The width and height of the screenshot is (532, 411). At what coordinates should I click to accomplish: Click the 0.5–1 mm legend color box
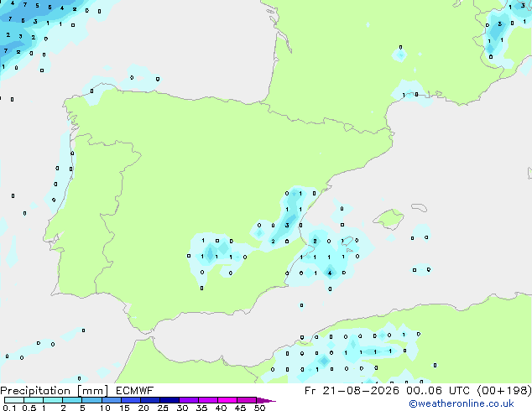pyautogui.click(x=34, y=400)
